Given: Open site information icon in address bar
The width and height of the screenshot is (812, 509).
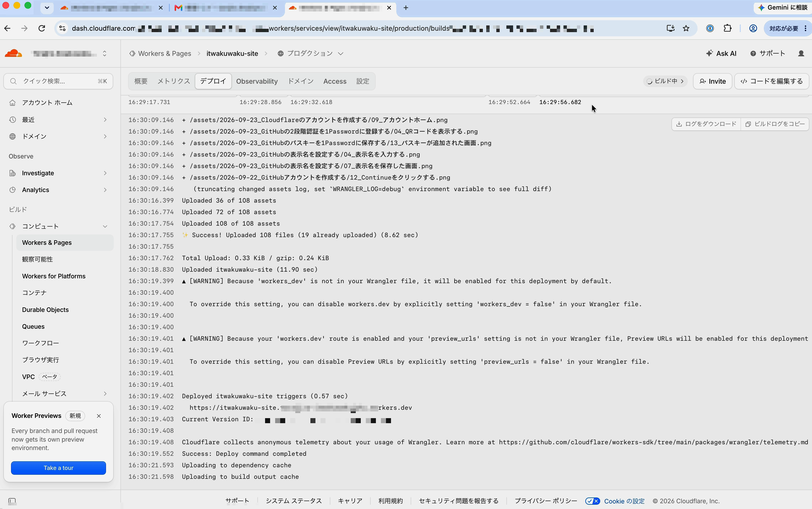Looking at the screenshot, I should point(63,29).
